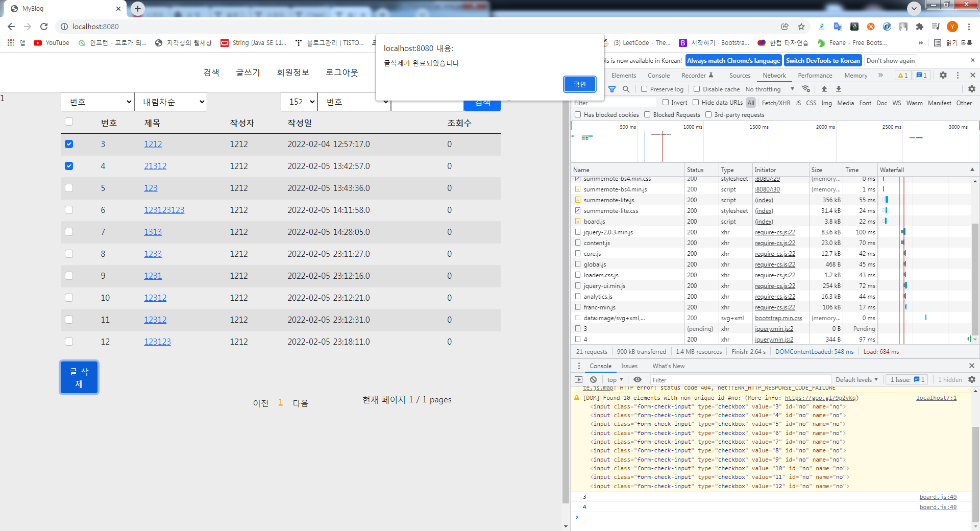Click 확인 in the alert dialog
Image resolution: width=980 pixels, height=531 pixels.
580,84
